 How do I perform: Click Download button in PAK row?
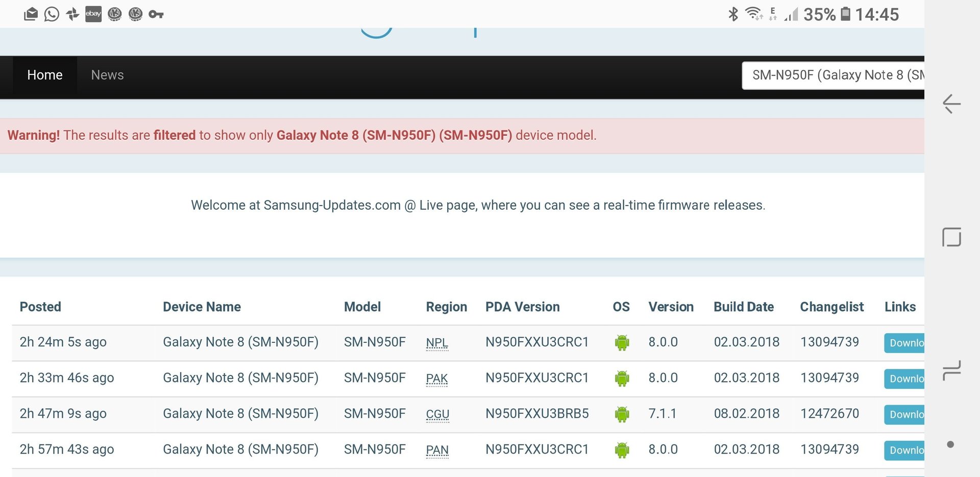tap(904, 379)
